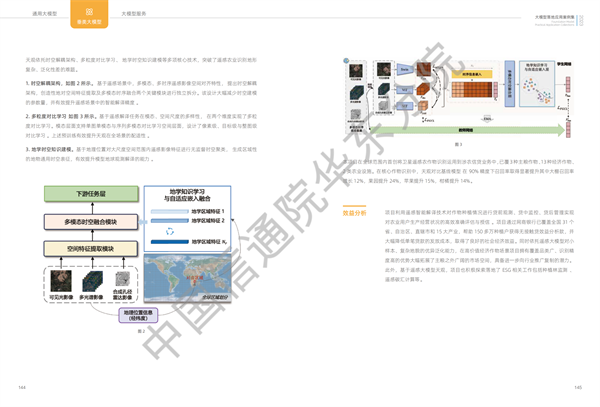Click page number 144
600x407 pixels.
click(x=22, y=387)
